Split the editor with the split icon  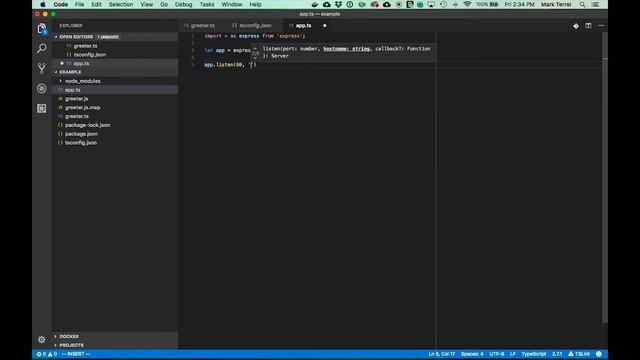click(x=588, y=26)
